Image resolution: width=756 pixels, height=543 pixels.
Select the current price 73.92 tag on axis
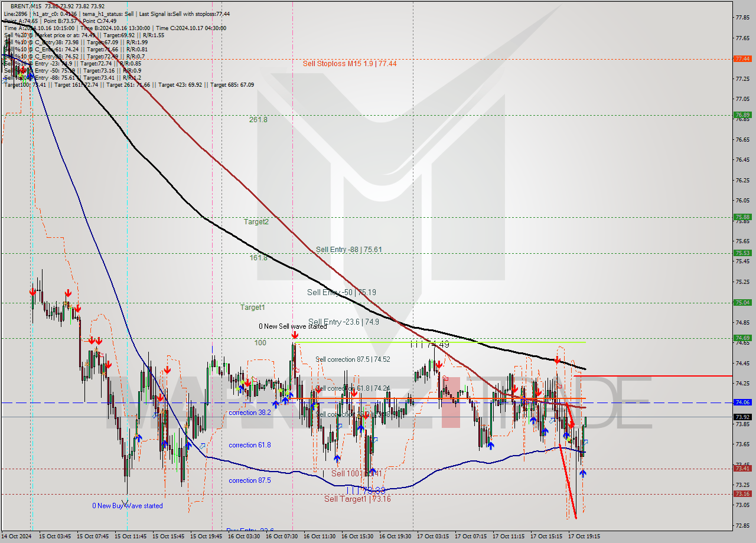point(742,417)
